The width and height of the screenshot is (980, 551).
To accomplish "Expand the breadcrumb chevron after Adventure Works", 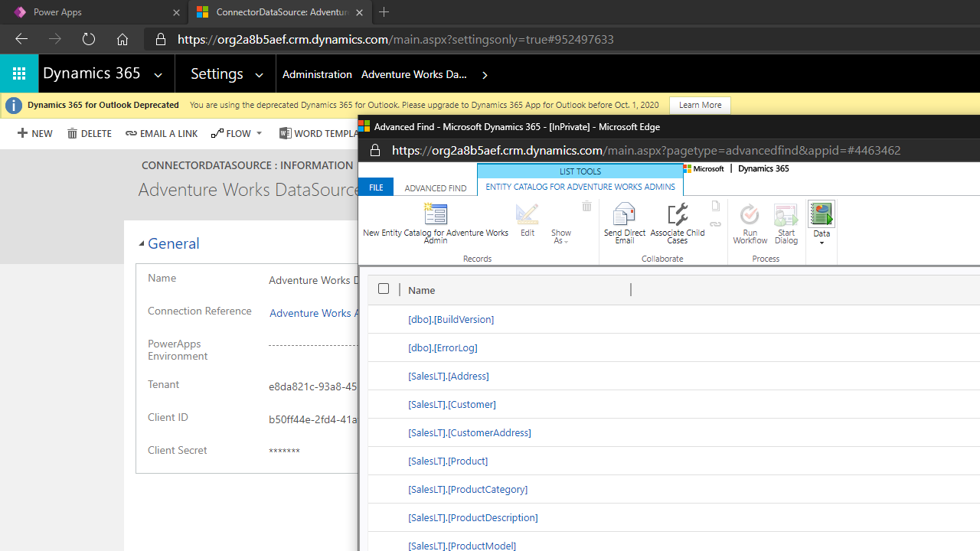I will (x=485, y=75).
